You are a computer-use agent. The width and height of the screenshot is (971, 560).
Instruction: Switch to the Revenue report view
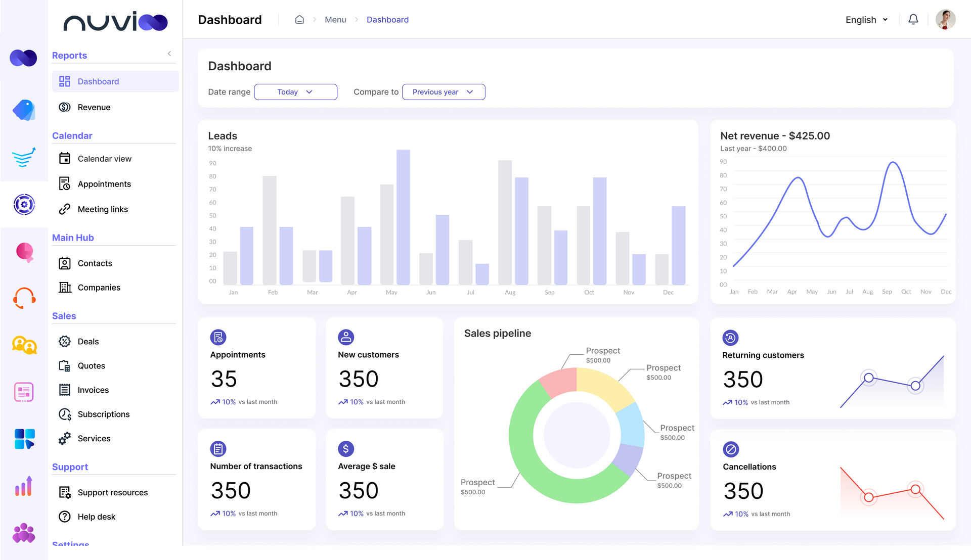point(94,107)
